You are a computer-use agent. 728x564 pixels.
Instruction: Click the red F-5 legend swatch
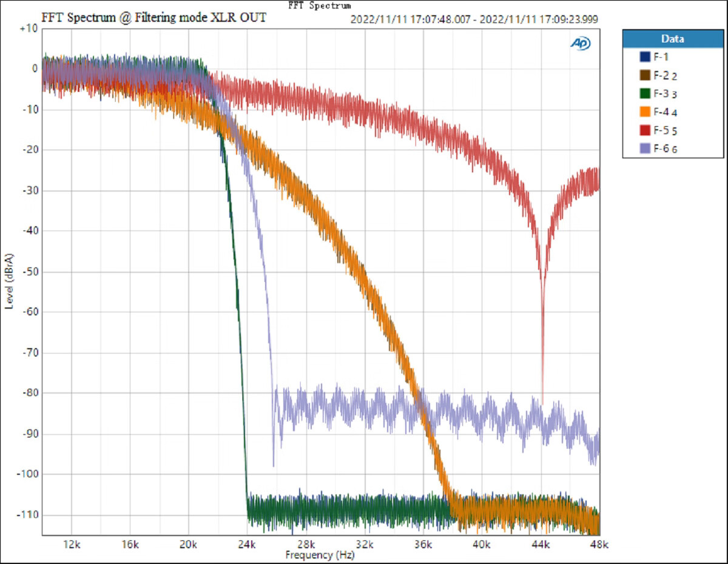(645, 130)
